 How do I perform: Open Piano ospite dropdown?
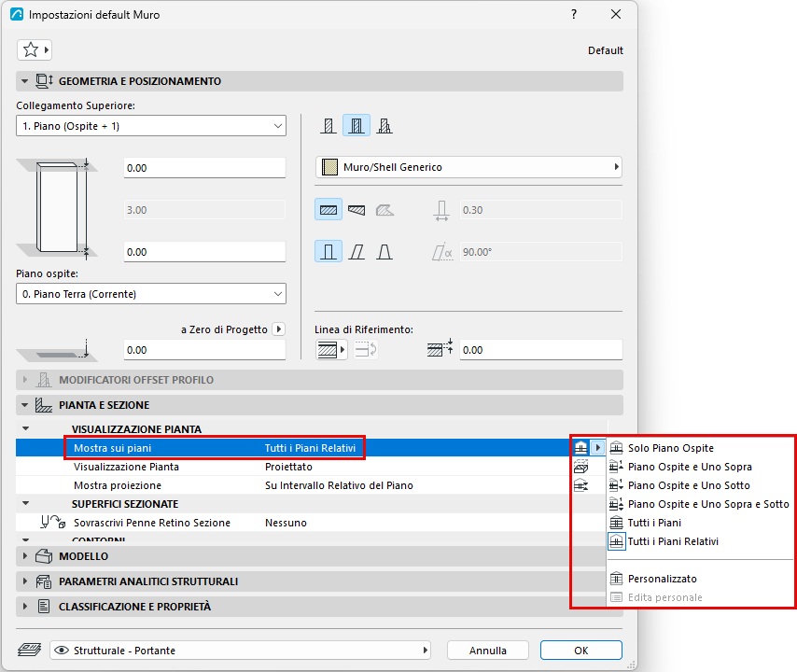tap(151, 294)
